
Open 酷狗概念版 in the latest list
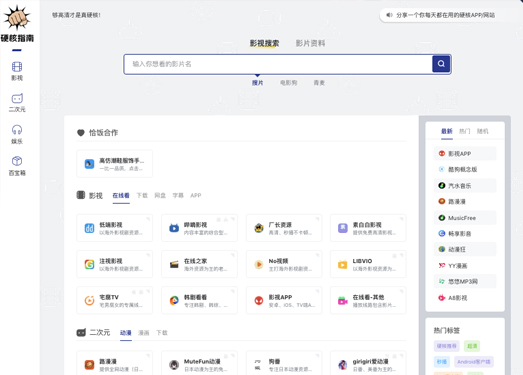tap(465, 169)
